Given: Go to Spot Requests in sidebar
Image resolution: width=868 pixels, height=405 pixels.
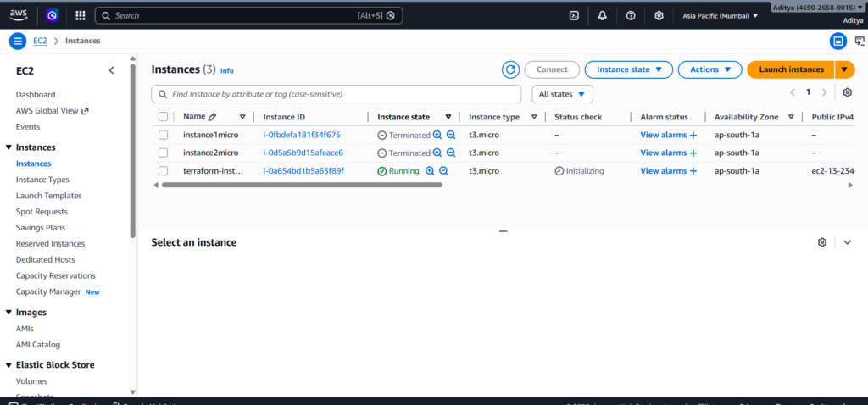Looking at the screenshot, I should coord(42,212).
